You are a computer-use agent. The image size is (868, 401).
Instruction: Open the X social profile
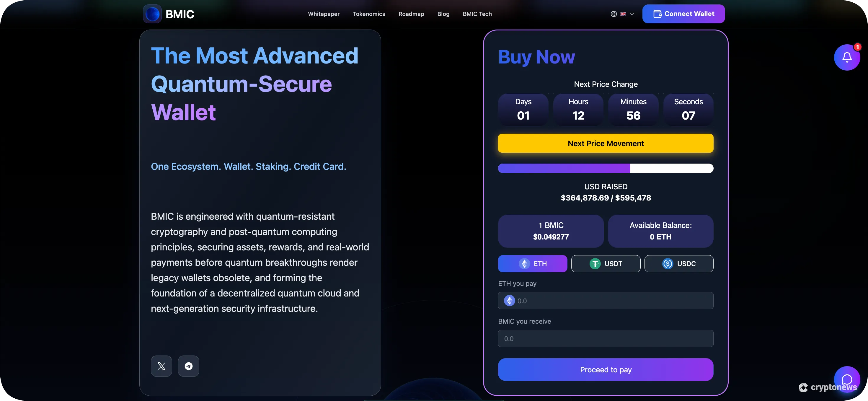tap(161, 366)
